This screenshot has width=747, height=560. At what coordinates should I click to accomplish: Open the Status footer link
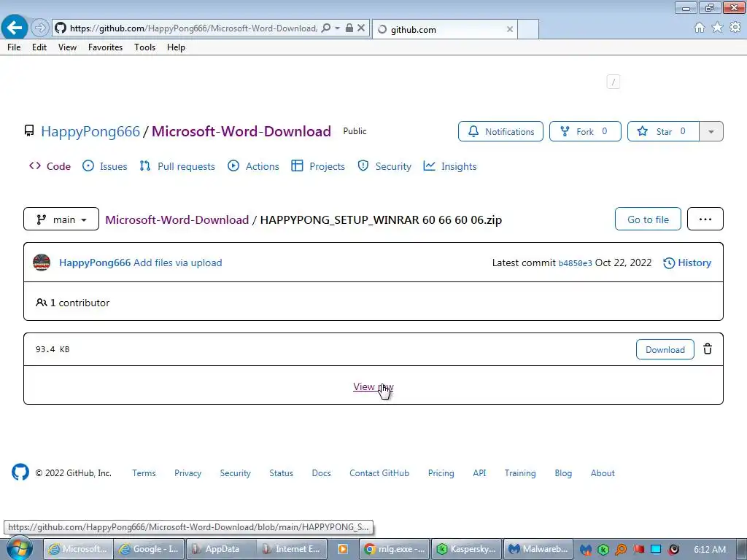coord(281,472)
